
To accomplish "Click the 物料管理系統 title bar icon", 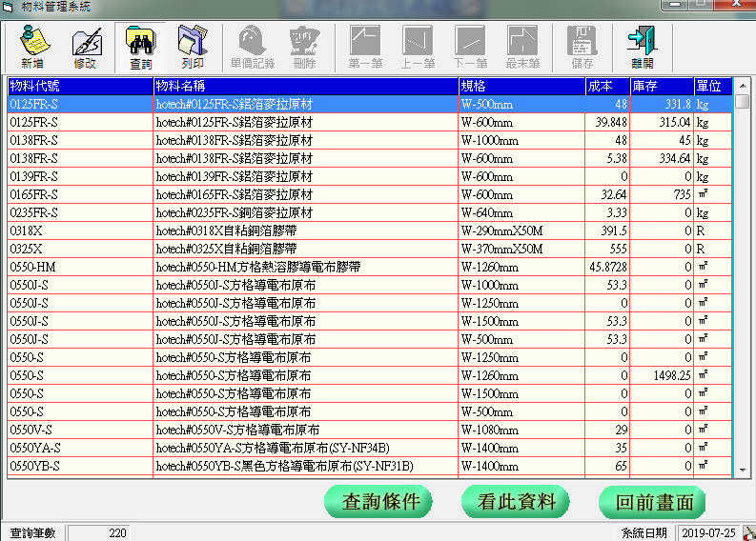I will (x=9, y=7).
